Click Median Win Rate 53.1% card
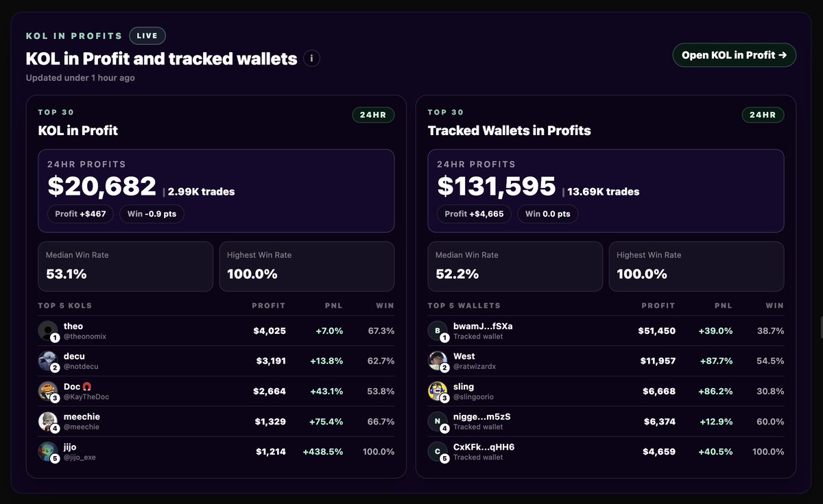Image resolution: width=823 pixels, height=504 pixels. [125, 266]
